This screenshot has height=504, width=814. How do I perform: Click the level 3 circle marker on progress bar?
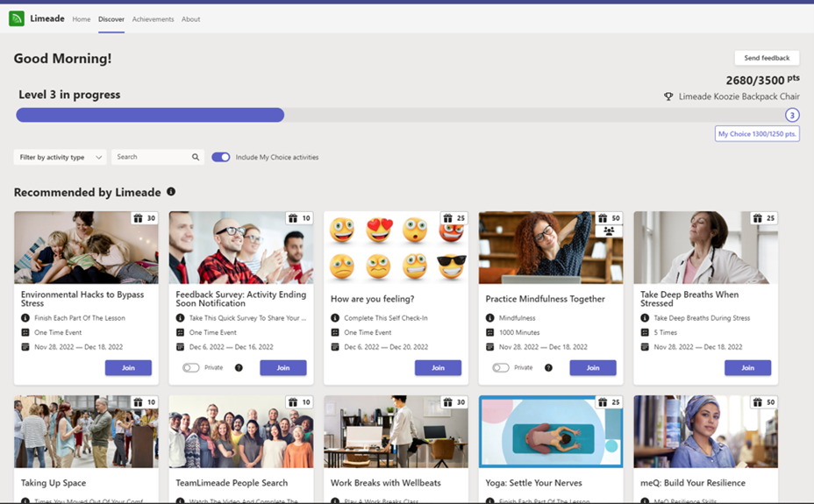tap(792, 115)
